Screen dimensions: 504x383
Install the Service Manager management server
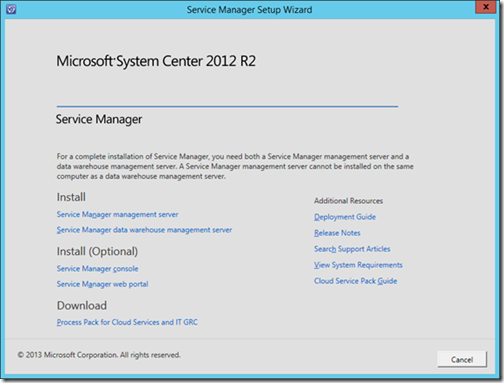(117, 215)
